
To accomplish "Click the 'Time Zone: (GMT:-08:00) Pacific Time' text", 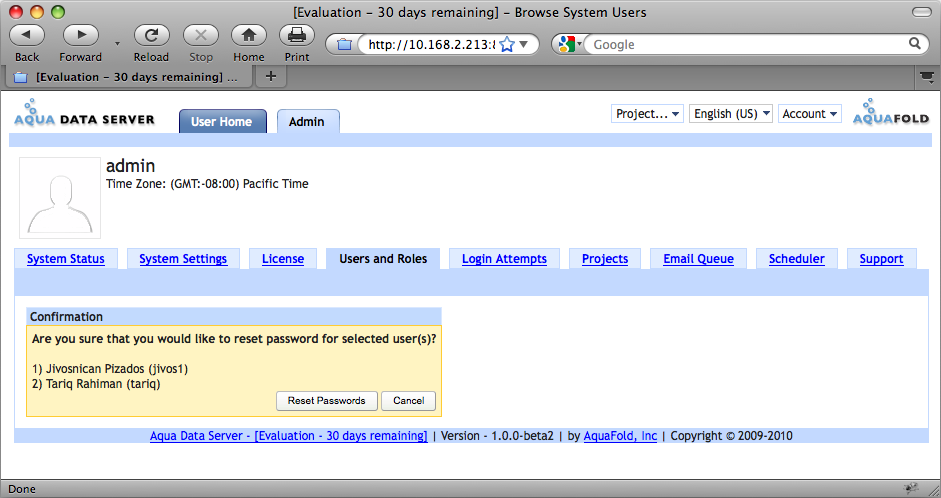I will pyautogui.click(x=207, y=184).
